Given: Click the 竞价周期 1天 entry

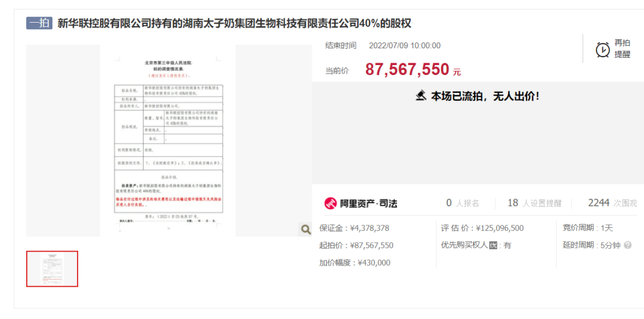Looking at the screenshot, I should click(588, 228).
